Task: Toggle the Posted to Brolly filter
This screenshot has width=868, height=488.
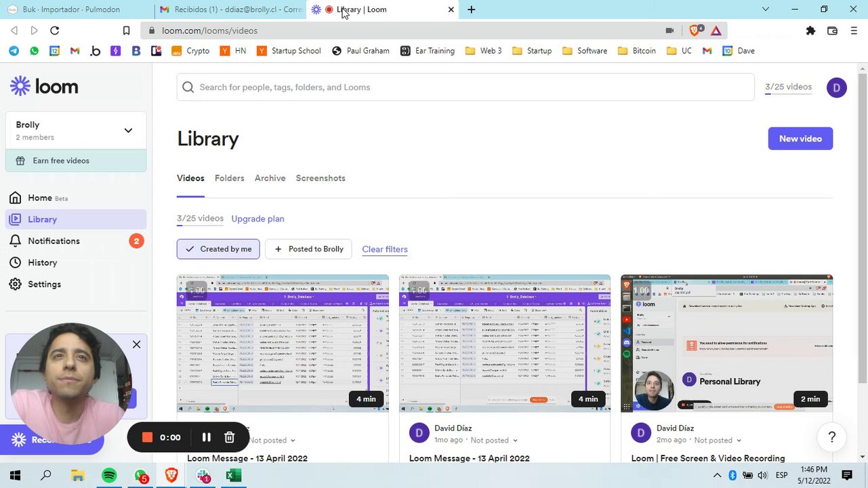Action: coord(308,249)
